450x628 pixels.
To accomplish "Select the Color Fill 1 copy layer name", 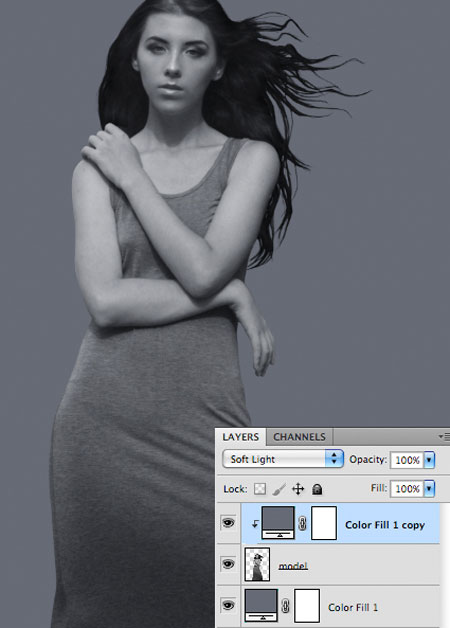I will 385,525.
